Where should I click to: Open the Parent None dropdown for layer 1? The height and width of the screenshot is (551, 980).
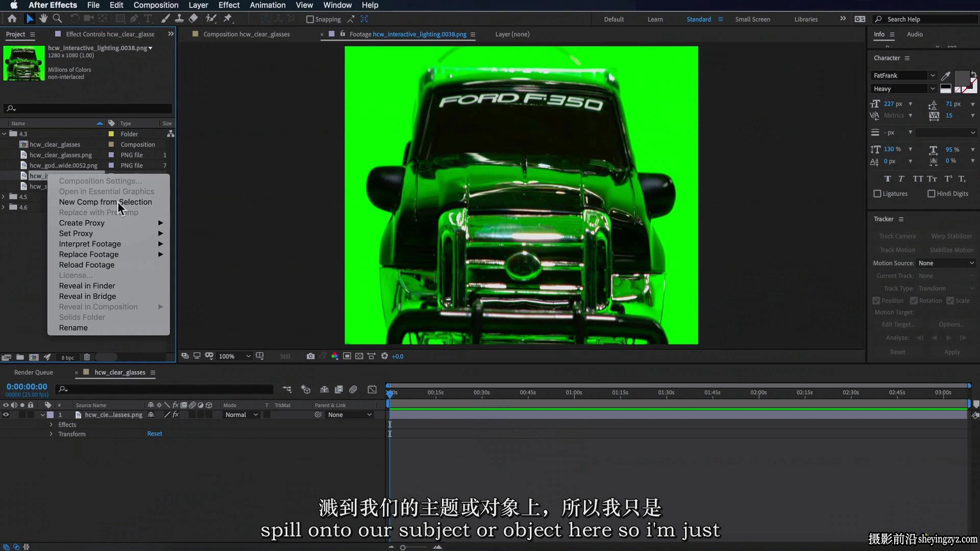pyautogui.click(x=350, y=415)
